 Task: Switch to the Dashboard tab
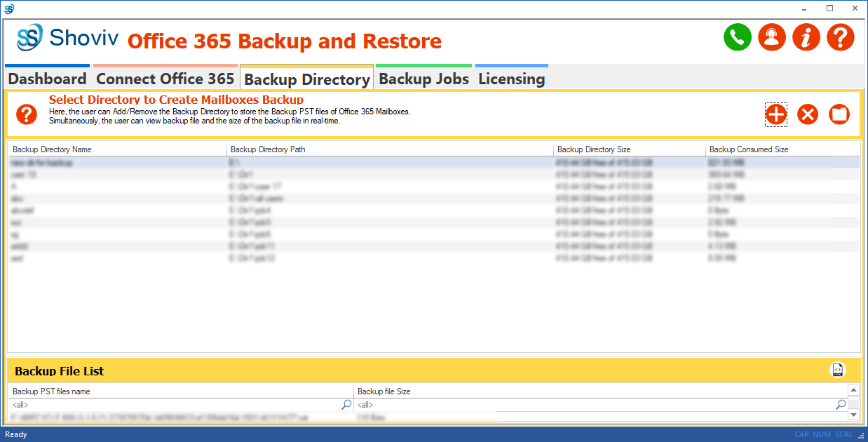tap(48, 79)
